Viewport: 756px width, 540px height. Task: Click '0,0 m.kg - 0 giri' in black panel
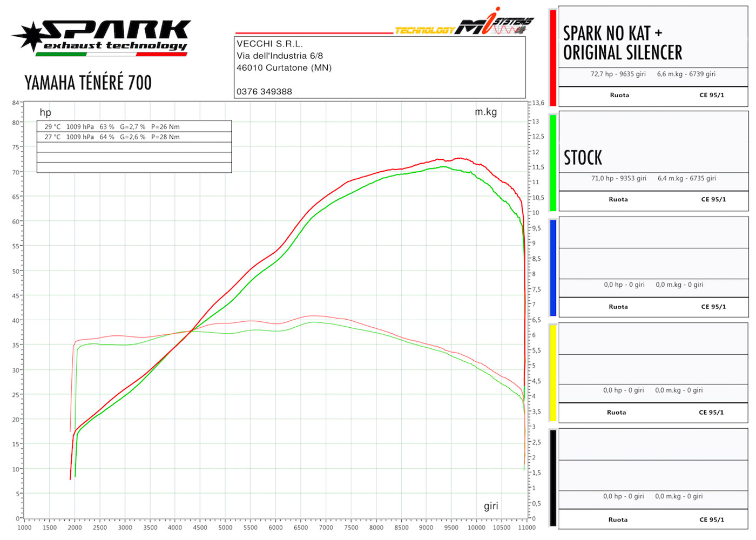679,496
